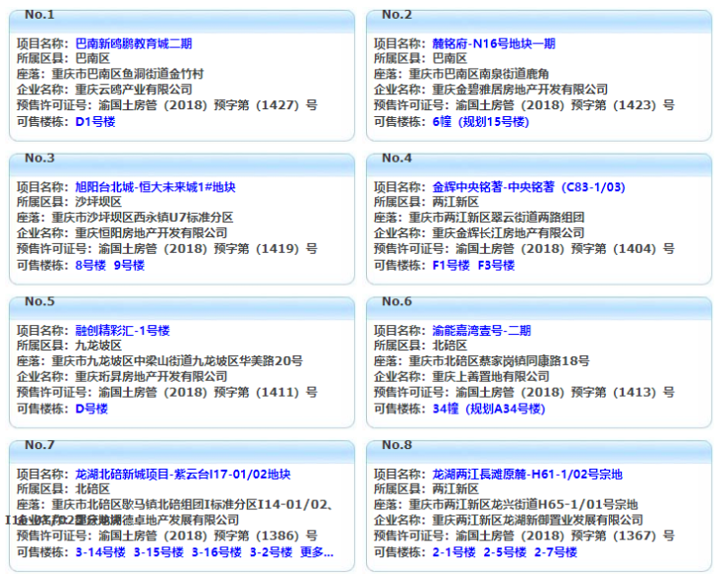Screen dimensions: 728x576
Task: Click address 重庆市沙坪坝区西永镇U7标准分区
Action: point(143,218)
